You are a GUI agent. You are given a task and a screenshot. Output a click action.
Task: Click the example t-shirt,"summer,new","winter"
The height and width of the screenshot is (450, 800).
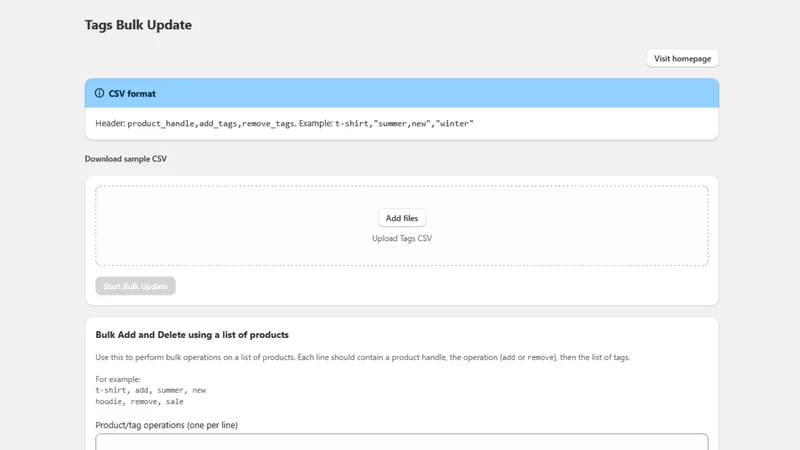click(404, 123)
